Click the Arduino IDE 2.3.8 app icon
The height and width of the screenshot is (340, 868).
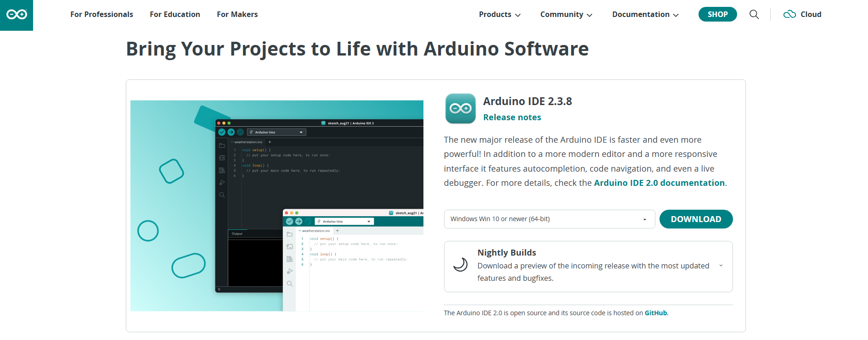461,109
